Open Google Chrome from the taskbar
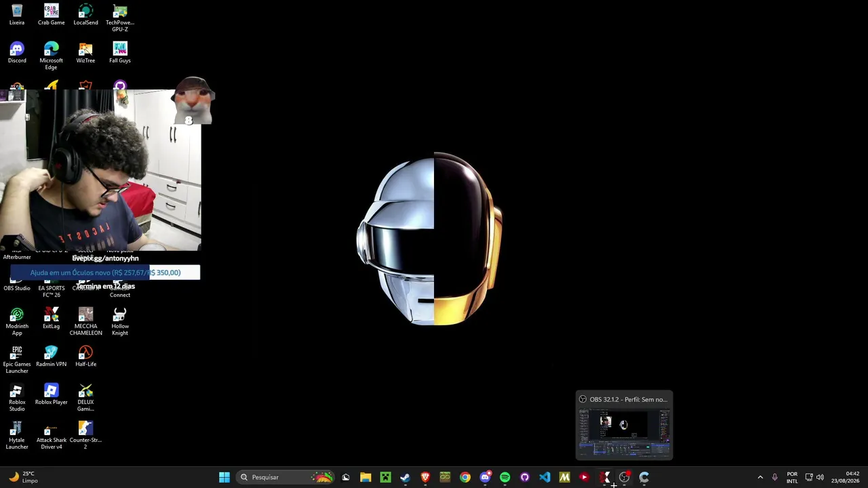 click(465, 477)
